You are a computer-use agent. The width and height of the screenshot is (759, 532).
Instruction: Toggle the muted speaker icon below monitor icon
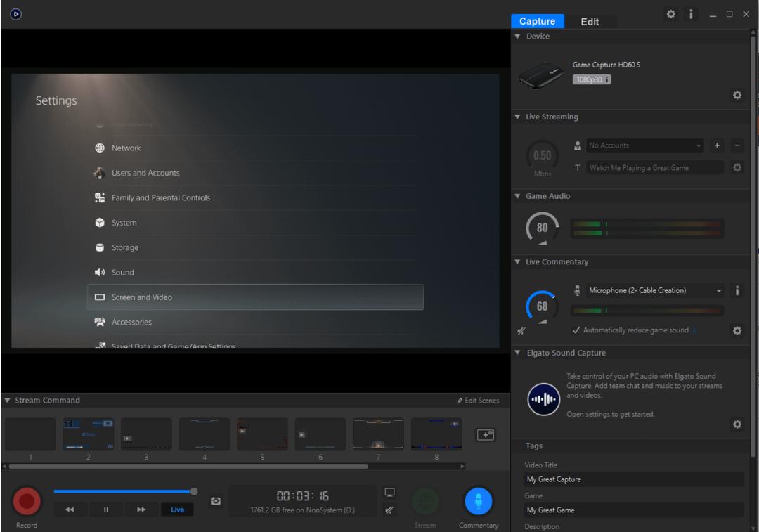tap(389, 510)
